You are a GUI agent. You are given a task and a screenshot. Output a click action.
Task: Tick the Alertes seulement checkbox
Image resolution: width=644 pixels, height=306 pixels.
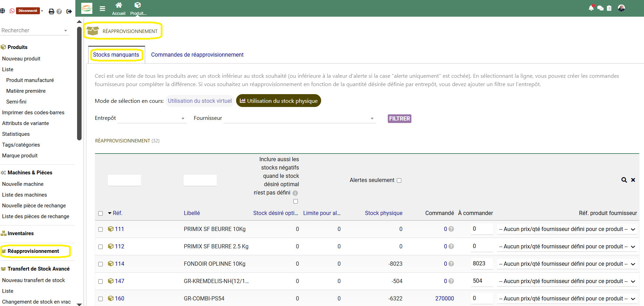point(399,180)
